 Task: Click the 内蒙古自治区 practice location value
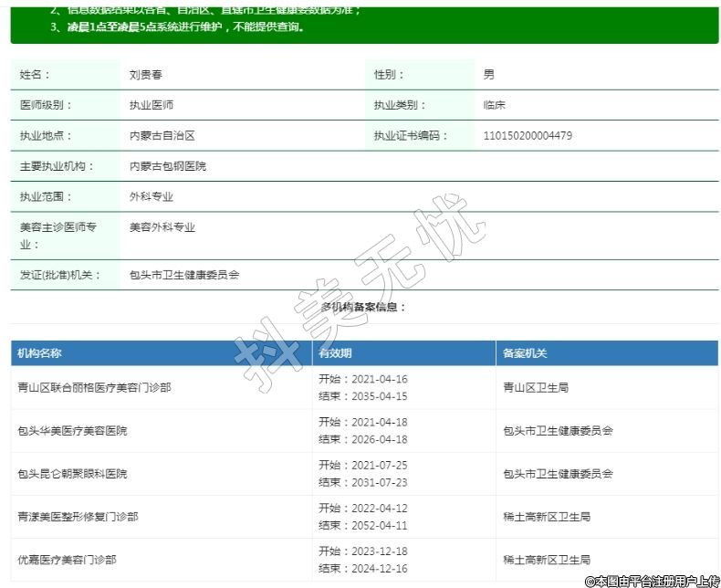(x=162, y=136)
